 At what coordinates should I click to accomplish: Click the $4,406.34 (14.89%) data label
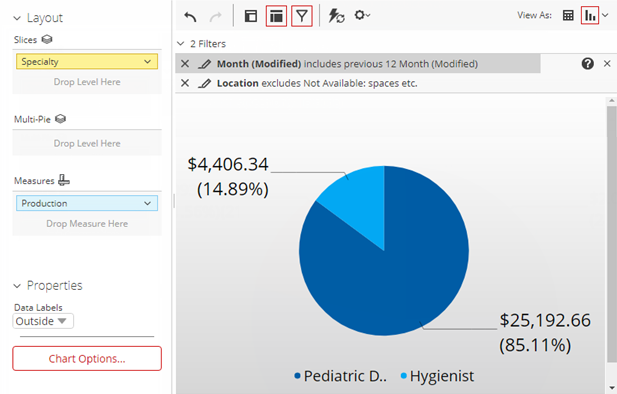[228, 177]
